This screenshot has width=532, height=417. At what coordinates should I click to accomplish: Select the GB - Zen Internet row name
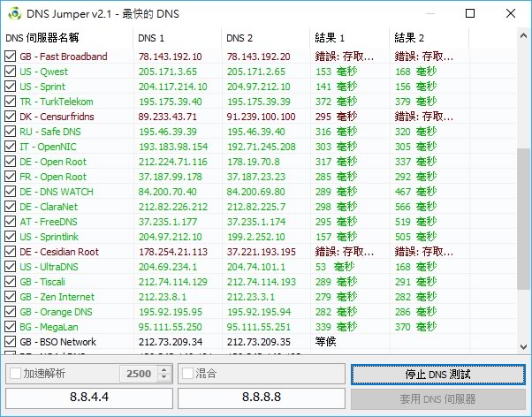pyautogui.click(x=57, y=297)
